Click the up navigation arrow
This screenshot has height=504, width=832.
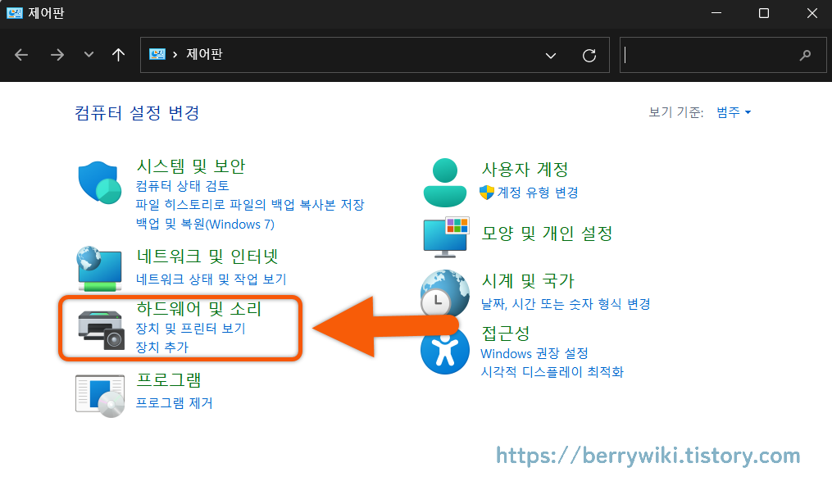[117, 55]
